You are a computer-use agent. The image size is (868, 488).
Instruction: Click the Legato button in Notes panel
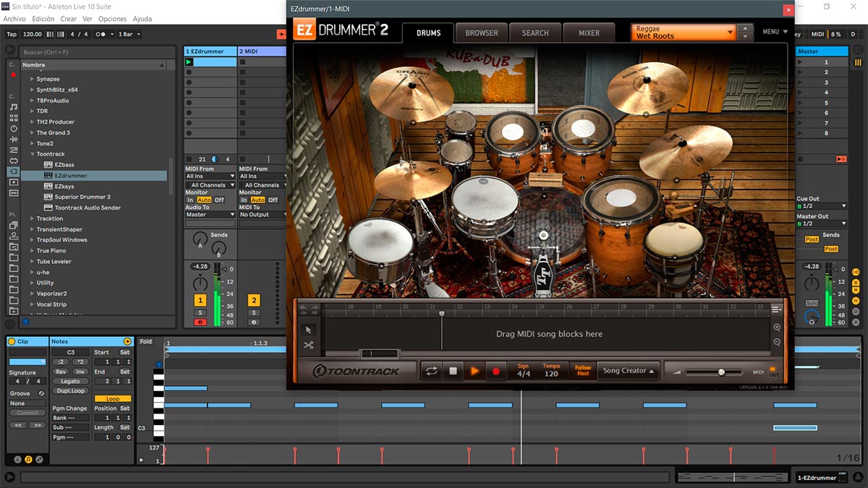tap(71, 381)
